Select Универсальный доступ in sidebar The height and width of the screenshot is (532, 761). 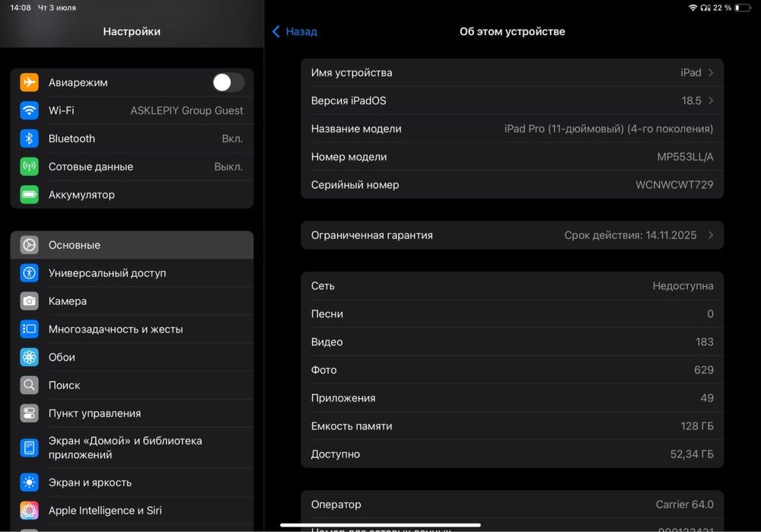pos(132,273)
